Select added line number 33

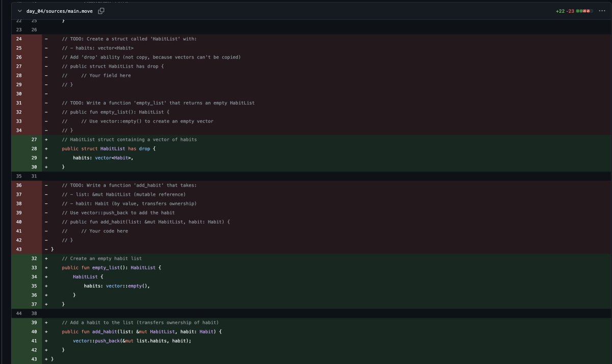point(35,268)
